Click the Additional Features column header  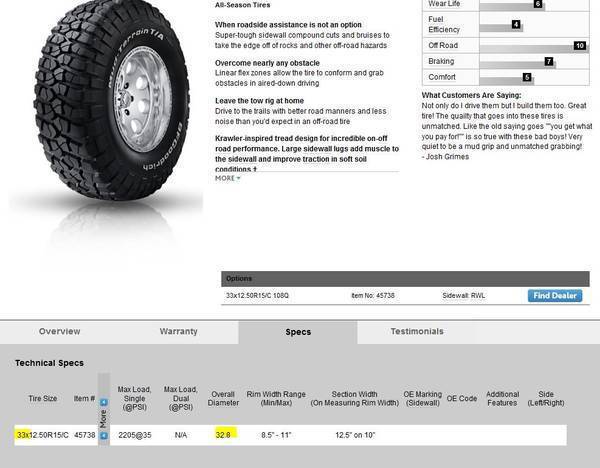(502, 398)
